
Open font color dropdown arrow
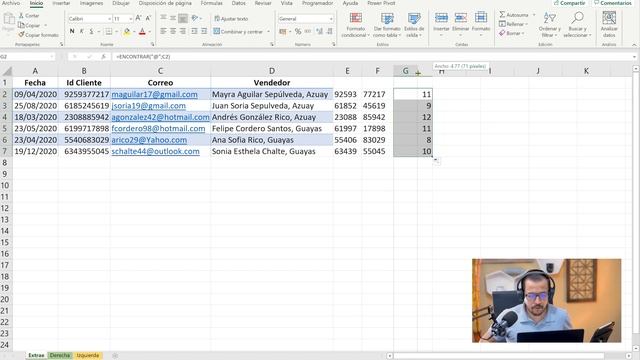(149, 31)
